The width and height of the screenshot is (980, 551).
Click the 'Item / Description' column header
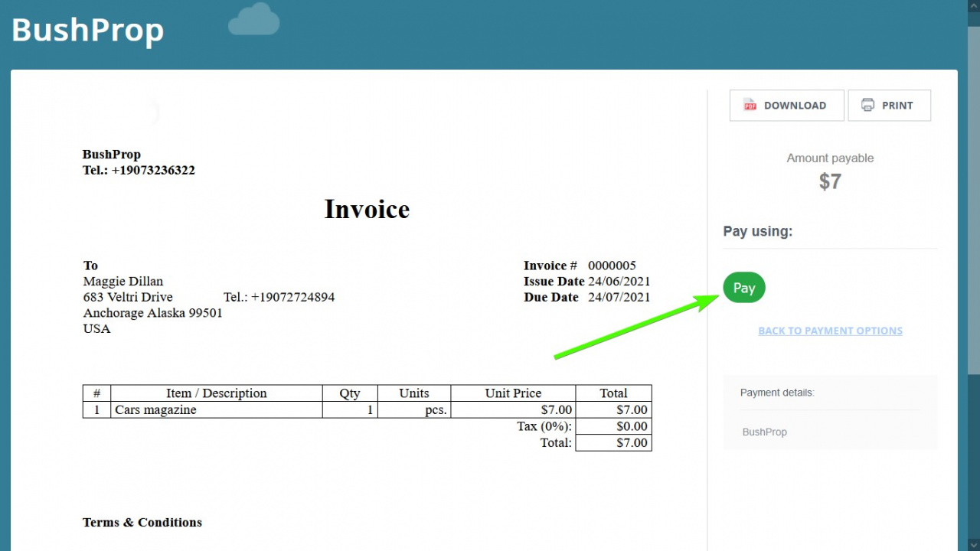tap(217, 393)
